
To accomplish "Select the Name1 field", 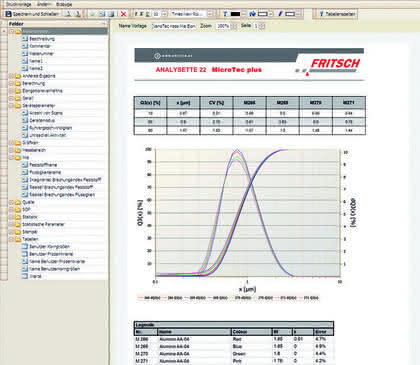I will (36, 61).
